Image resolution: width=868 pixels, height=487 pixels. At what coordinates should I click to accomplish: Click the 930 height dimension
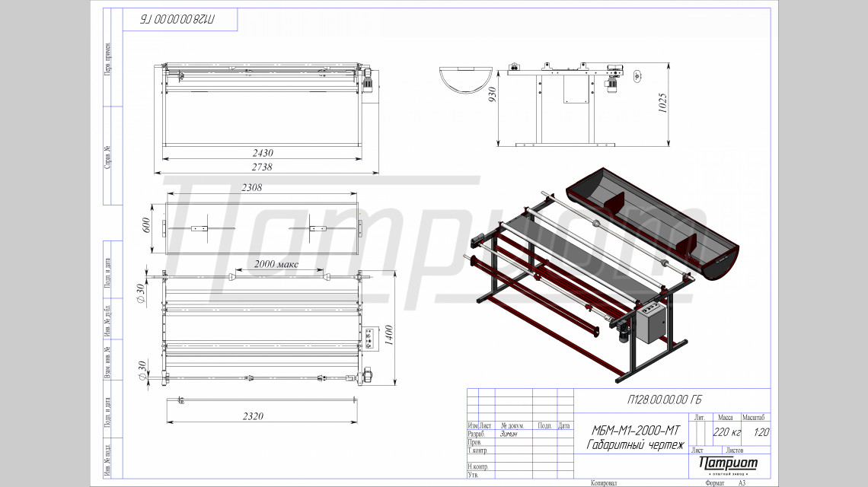coord(493,95)
